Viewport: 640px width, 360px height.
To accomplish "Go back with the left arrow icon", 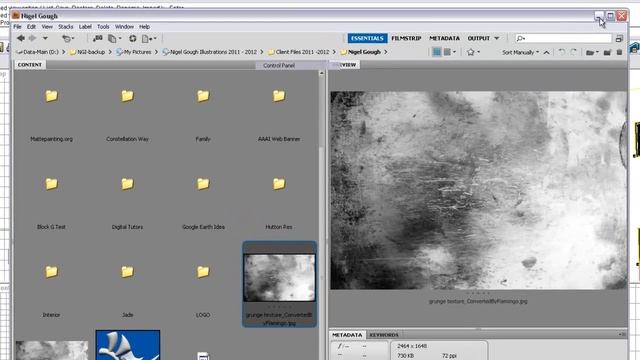I will [x=21, y=38].
